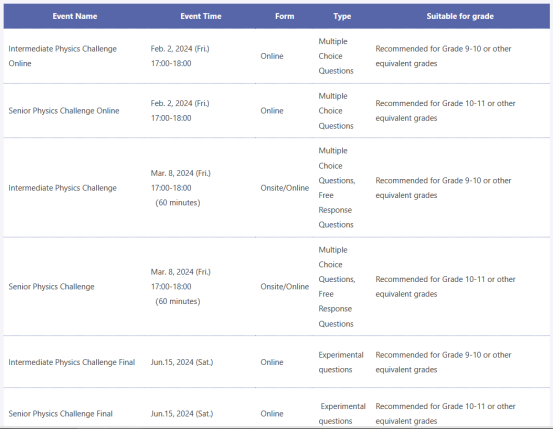This screenshot has height=429, width=554.
Task: Click the Event Name column header
Action: 75,16
